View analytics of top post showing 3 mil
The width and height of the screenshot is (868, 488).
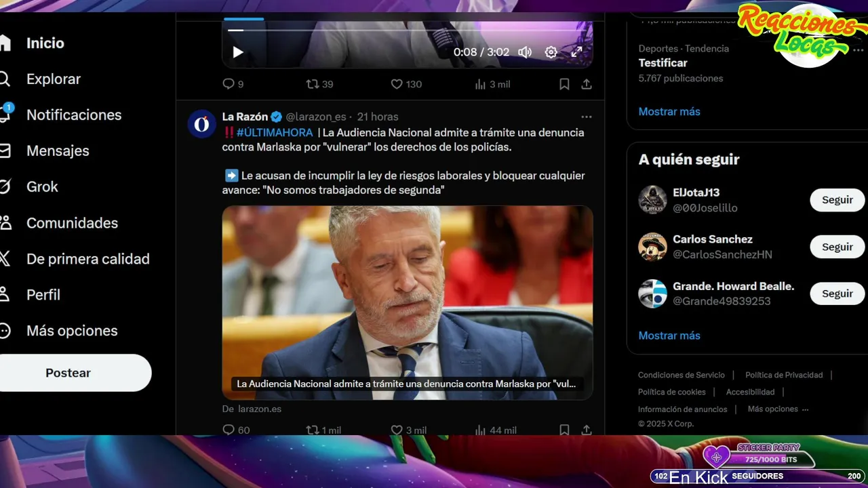point(492,84)
